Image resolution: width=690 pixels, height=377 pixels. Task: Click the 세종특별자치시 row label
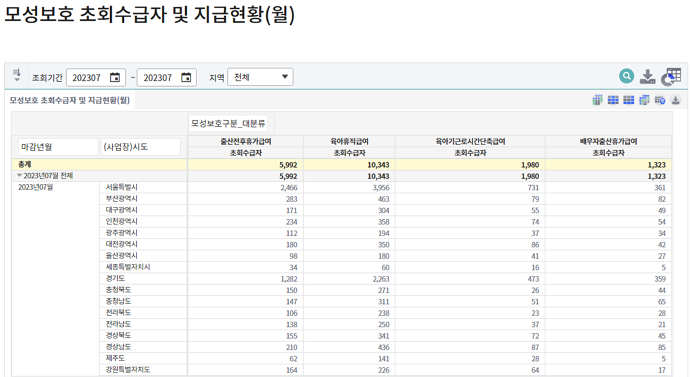click(128, 267)
